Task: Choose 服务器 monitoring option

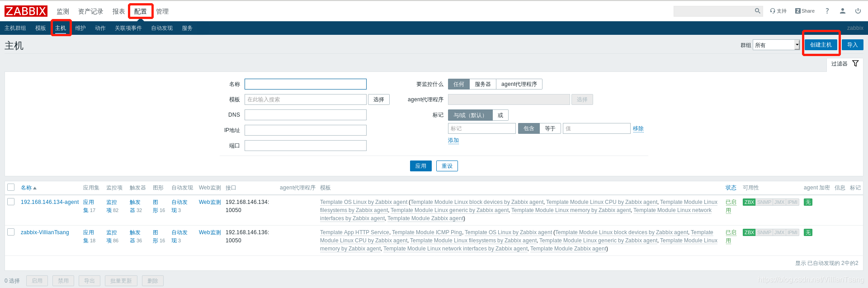Action: tap(482, 84)
